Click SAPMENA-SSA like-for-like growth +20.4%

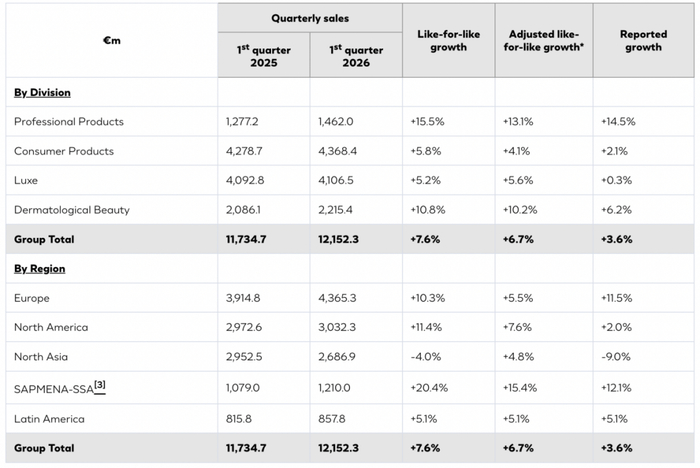click(429, 388)
